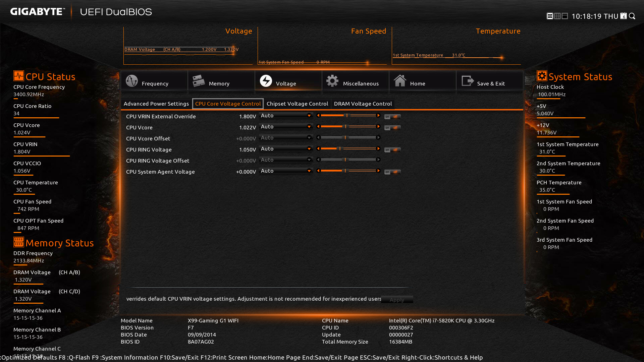Screen dimensions: 644x362
Task: Open CPU VRIN External Override Auto dropdown
Action: 286,116
